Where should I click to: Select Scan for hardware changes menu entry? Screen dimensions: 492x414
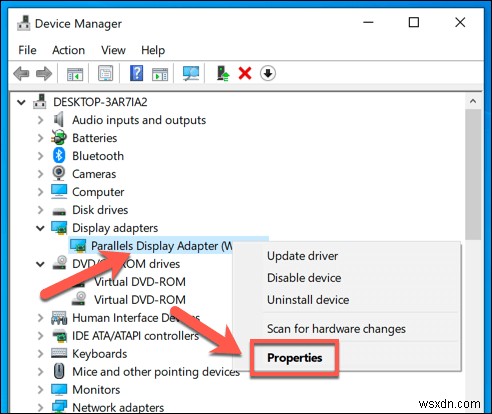click(336, 329)
